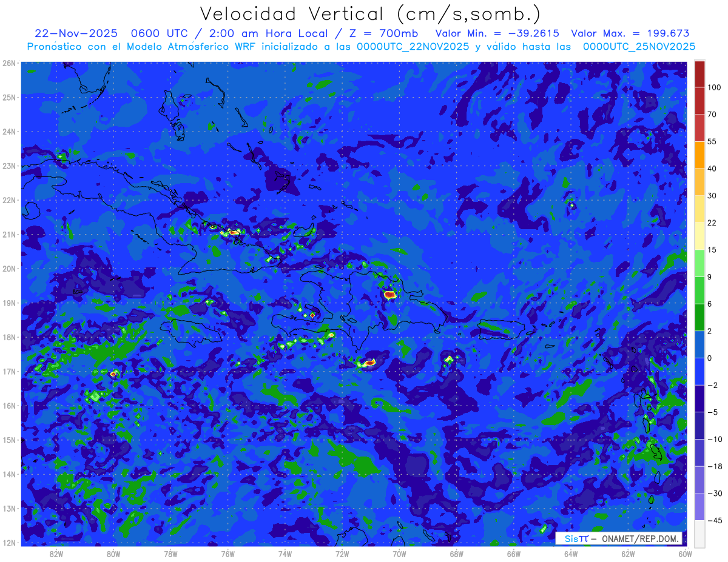The height and width of the screenshot is (562, 728).
Task: Select the colorbar segment between -2 and 0
Action: point(699,371)
